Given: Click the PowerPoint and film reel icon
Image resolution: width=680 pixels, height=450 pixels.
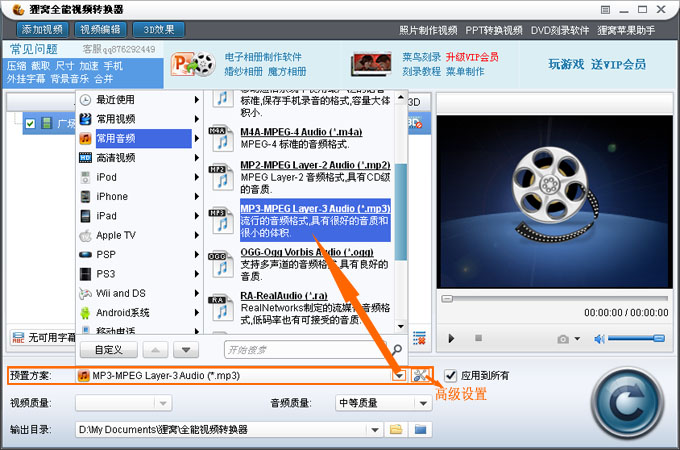Looking at the screenshot, I should click(x=193, y=64).
